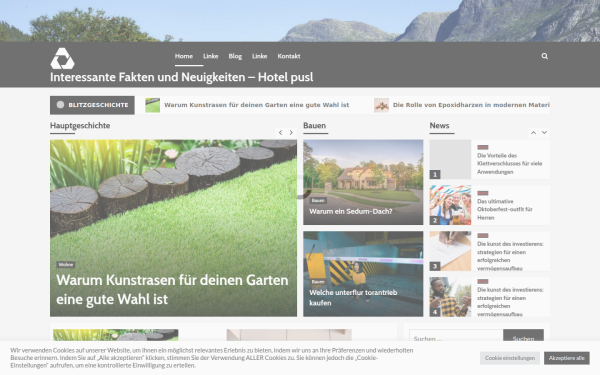This screenshot has height=375, width=600.
Task: Click the Epoxidharzen ticker thumbnail
Action: click(381, 105)
